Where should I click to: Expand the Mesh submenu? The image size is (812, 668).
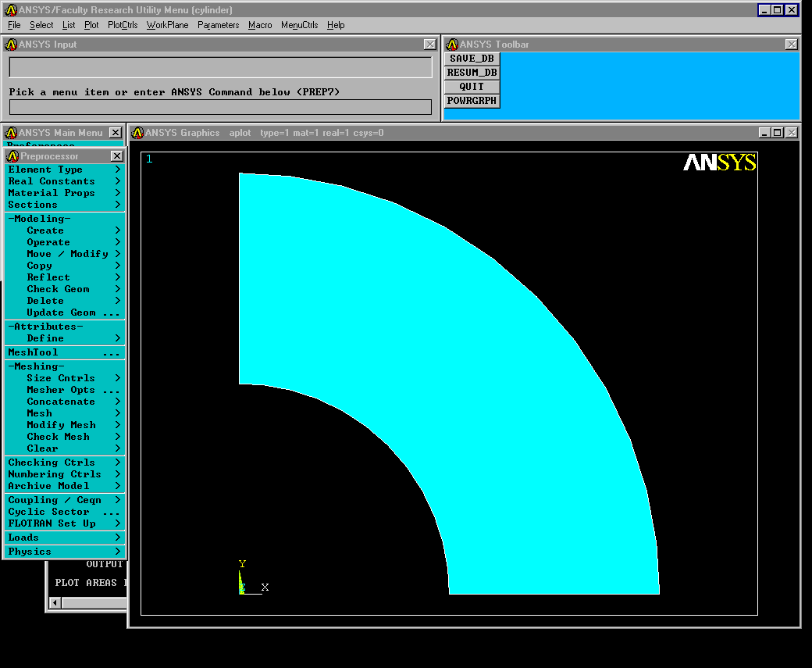tap(65, 413)
